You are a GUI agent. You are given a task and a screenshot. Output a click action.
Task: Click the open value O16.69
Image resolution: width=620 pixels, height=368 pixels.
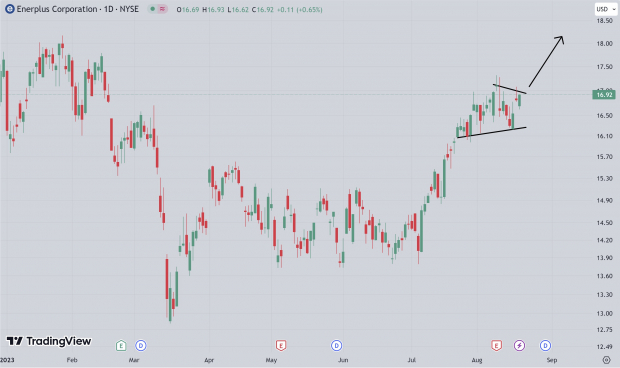[188, 9]
